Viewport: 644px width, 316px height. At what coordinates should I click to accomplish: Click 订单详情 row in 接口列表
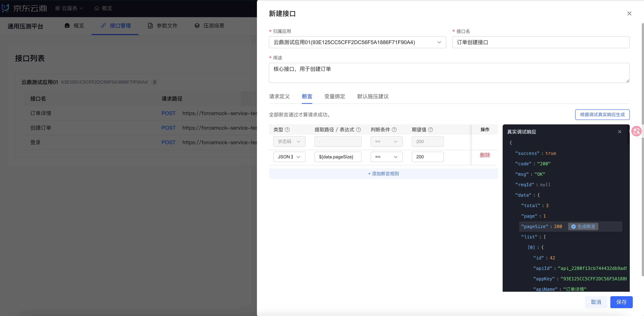140,113
